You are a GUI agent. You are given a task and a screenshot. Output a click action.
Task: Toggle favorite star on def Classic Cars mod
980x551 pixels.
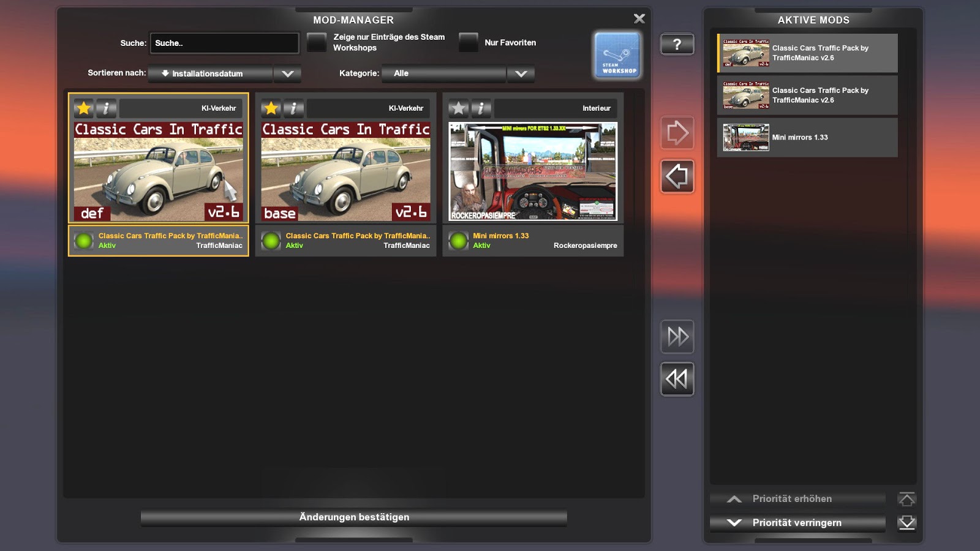[84, 108]
